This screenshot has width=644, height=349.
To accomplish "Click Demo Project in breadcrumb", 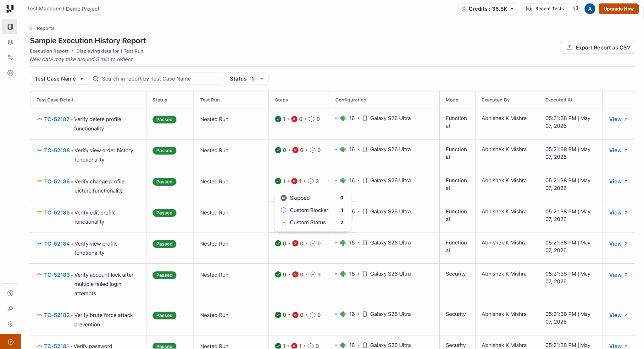I will pos(83,9).
